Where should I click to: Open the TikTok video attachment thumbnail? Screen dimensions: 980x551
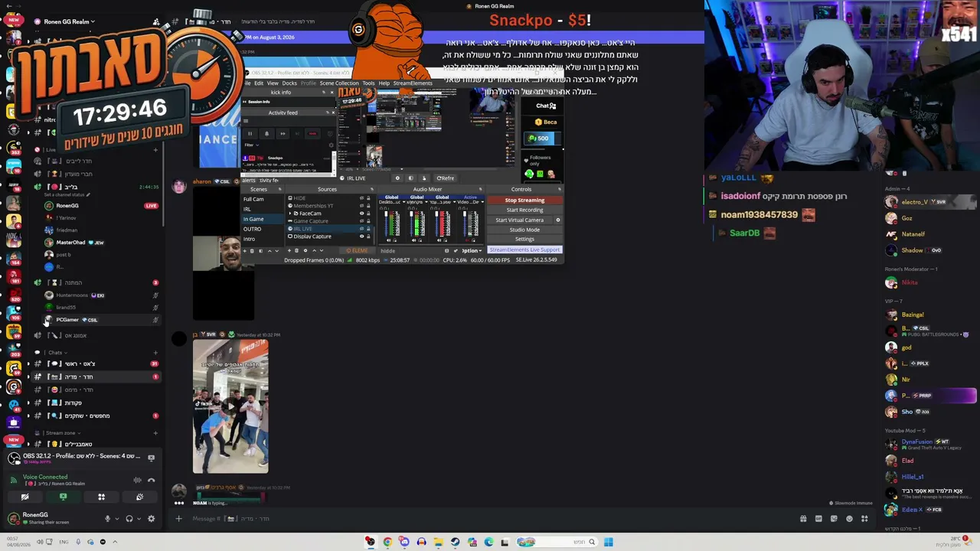(230, 406)
